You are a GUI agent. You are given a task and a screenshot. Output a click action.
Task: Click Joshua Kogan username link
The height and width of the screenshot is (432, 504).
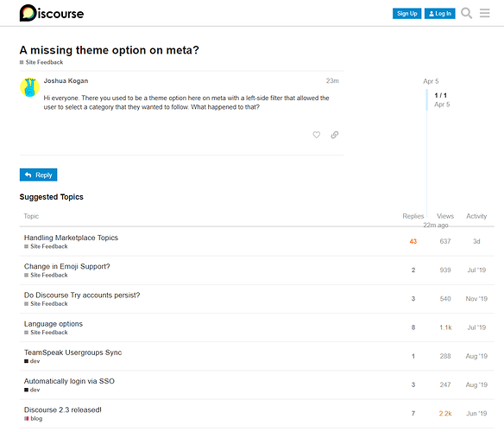(x=66, y=81)
